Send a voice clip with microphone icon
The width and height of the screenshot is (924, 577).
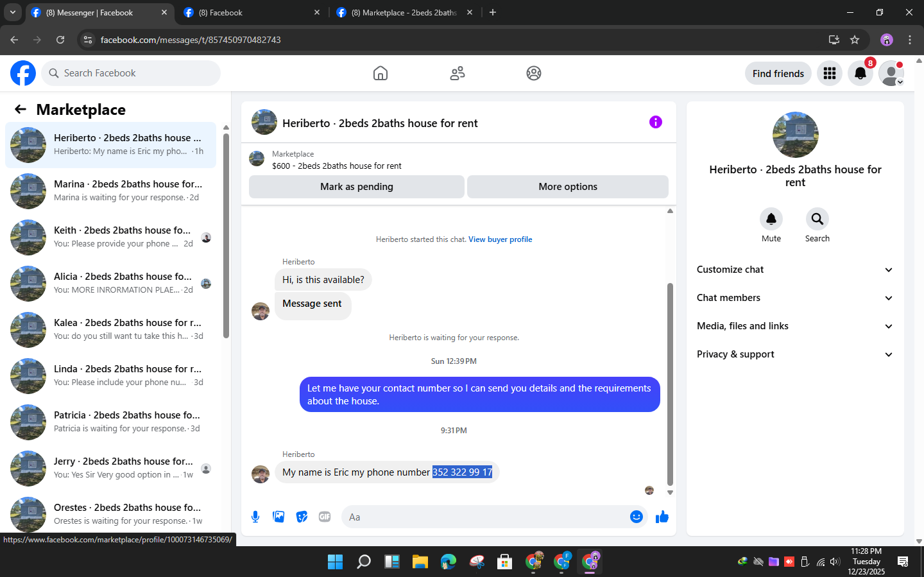(255, 517)
